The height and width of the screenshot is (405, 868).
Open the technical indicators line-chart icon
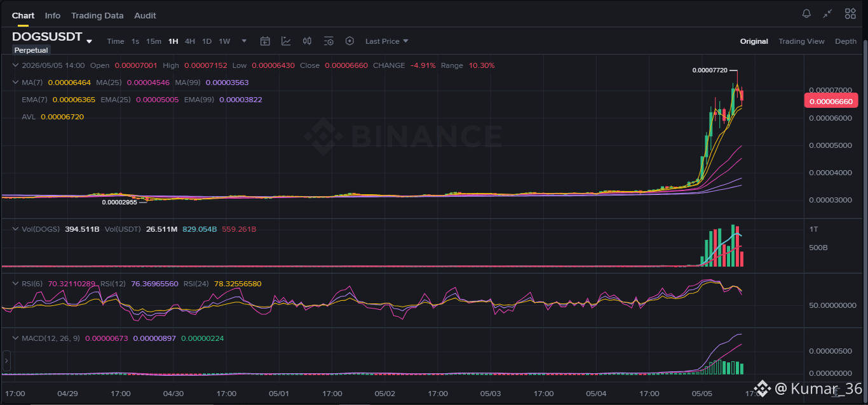286,41
